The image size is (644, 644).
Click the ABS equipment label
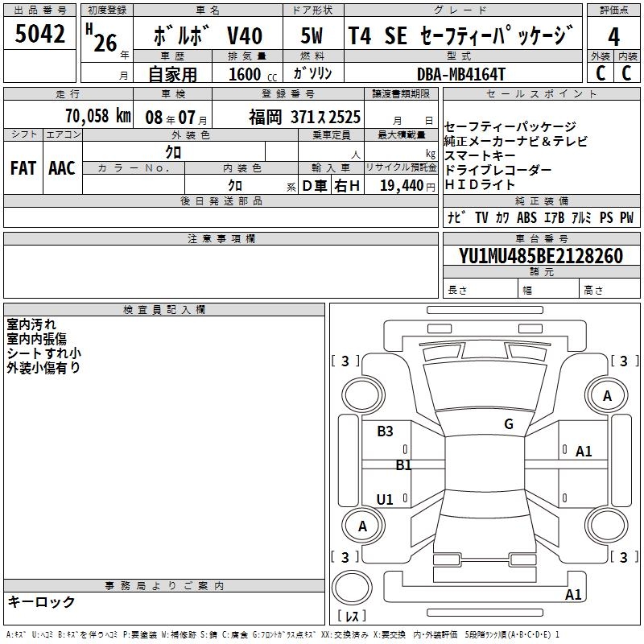click(x=526, y=217)
